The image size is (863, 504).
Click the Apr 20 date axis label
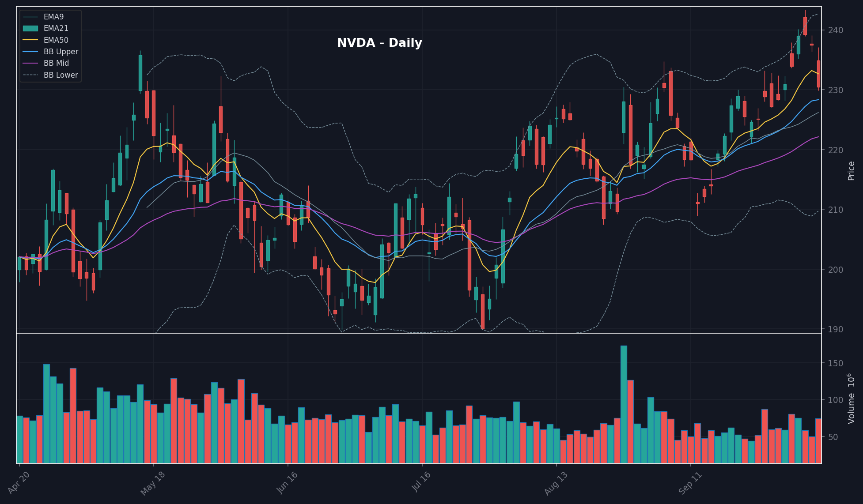click(x=19, y=482)
